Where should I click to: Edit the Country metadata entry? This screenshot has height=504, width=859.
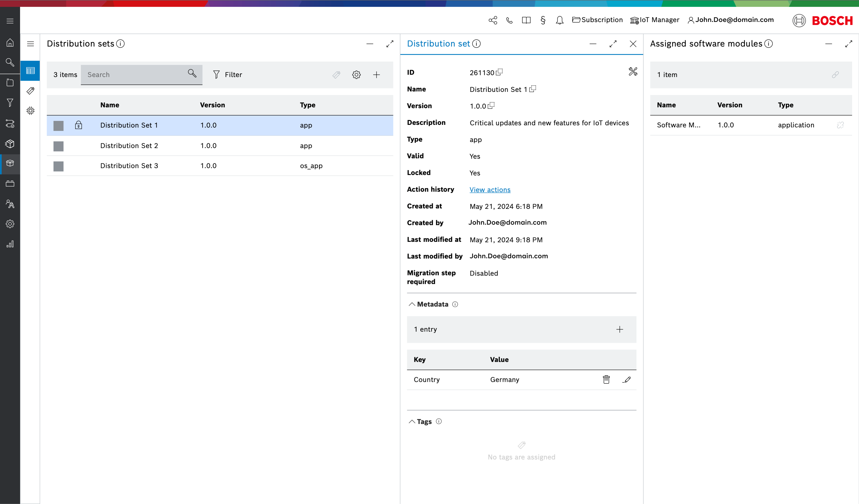[x=626, y=379]
